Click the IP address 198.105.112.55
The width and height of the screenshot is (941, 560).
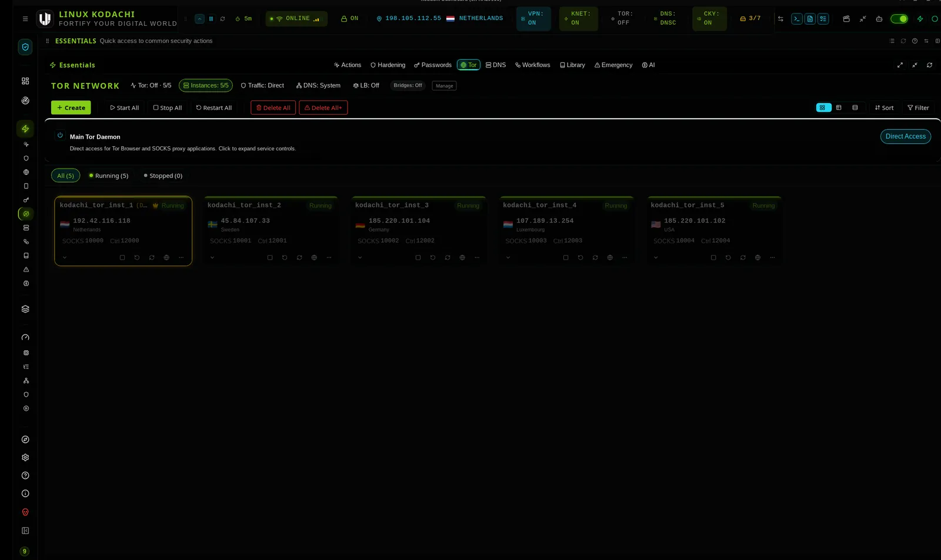(413, 19)
